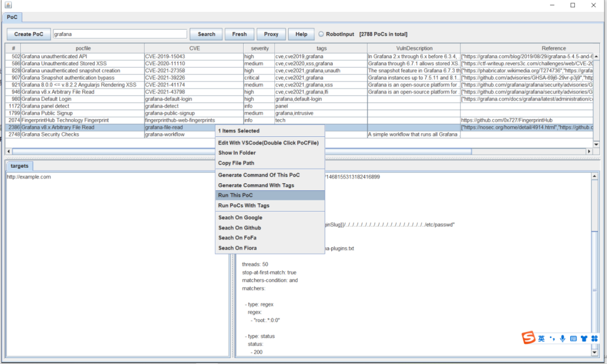Screen dimensions: 607x364
Task: Sort by the tags column header
Action: 321,48
